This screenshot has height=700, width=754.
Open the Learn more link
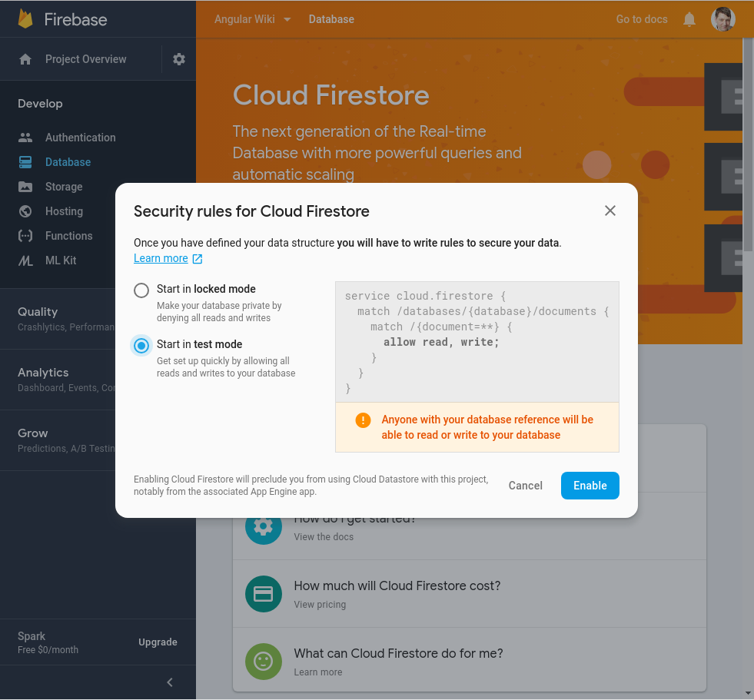[161, 258]
